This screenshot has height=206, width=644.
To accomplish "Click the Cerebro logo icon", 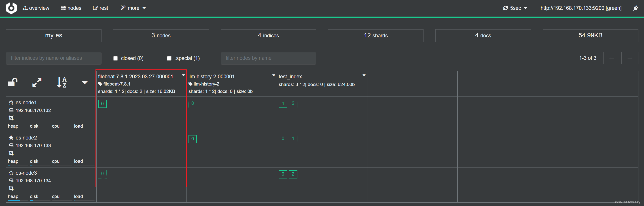I will (11, 8).
